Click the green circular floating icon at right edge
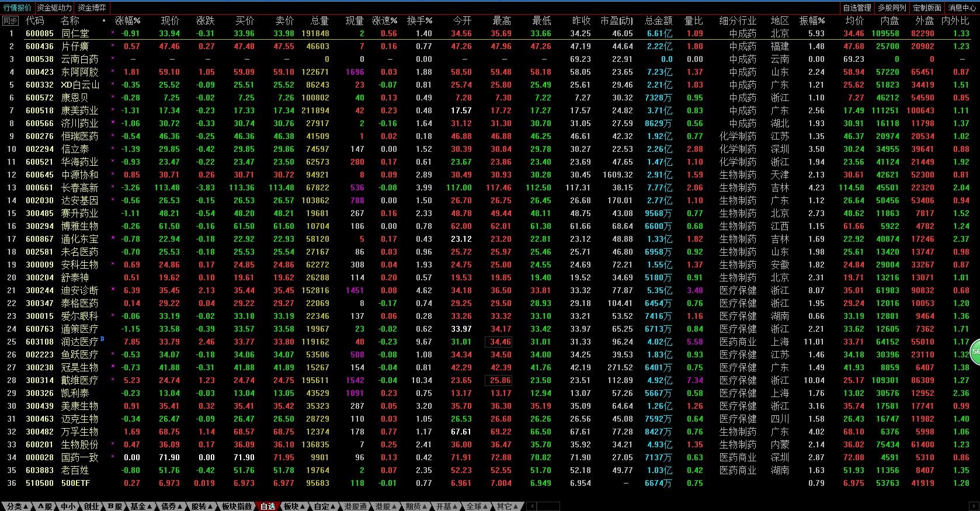The height and width of the screenshot is (511, 980). coord(975,352)
